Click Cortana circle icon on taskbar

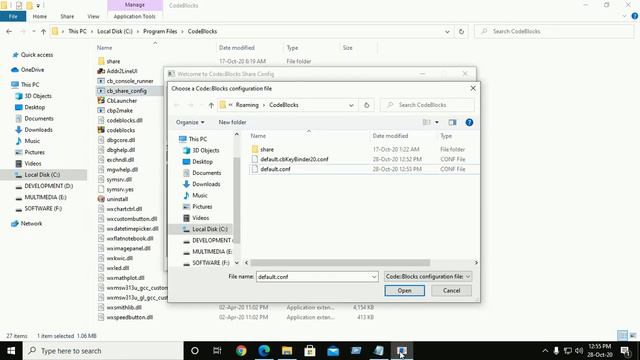click(x=195, y=351)
